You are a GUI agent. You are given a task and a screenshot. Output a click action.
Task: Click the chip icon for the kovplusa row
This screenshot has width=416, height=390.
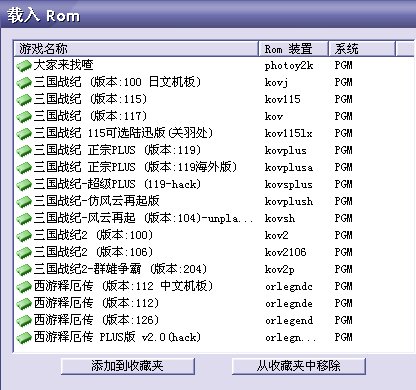tap(24, 168)
